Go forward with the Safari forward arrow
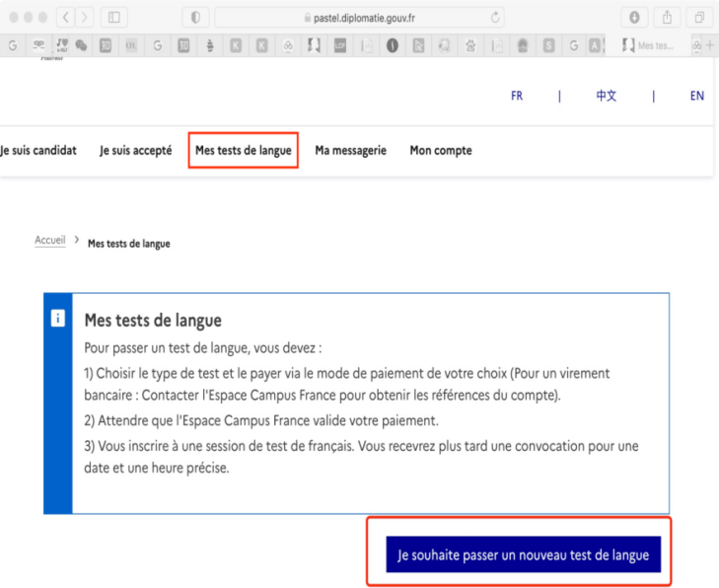The height and width of the screenshot is (588, 719). click(x=85, y=18)
